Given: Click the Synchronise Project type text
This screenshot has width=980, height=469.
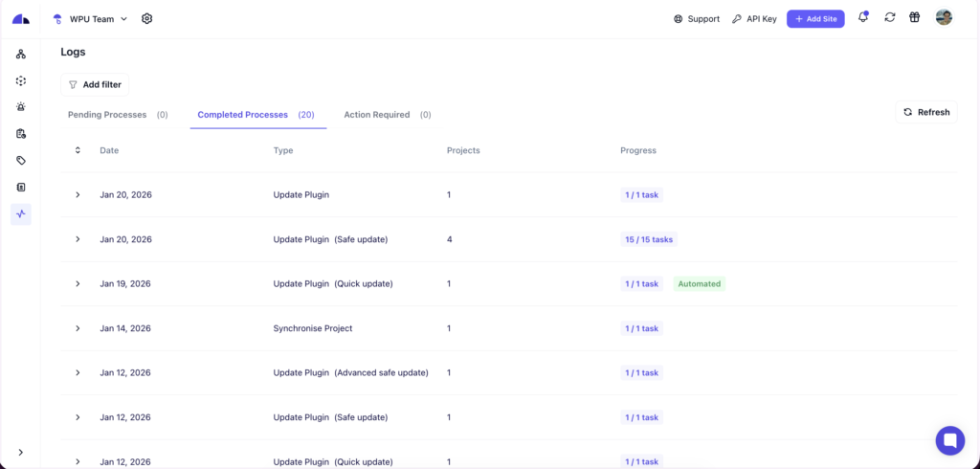Looking at the screenshot, I should [x=313, y=328].
